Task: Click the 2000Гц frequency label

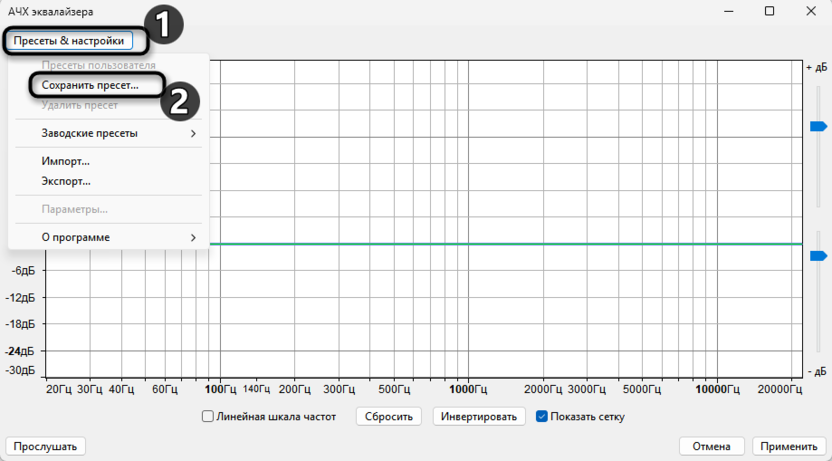Action: tap(543, 389)
